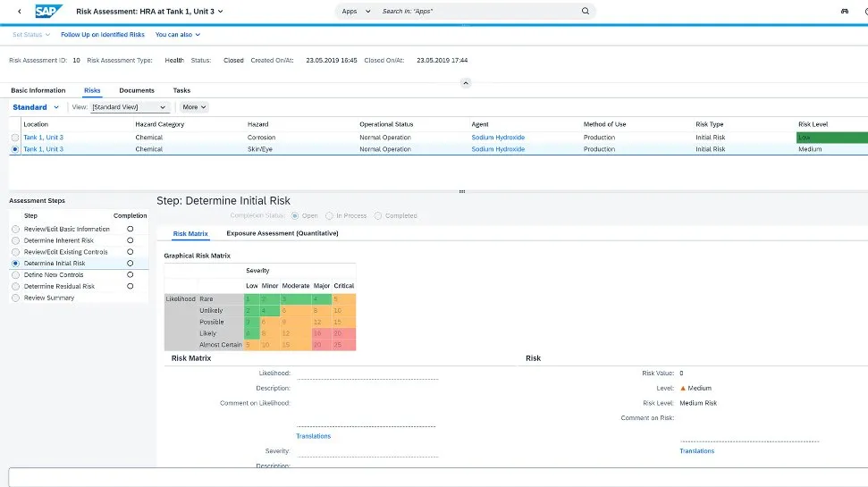Click the SAP logo

coord(47,12)
